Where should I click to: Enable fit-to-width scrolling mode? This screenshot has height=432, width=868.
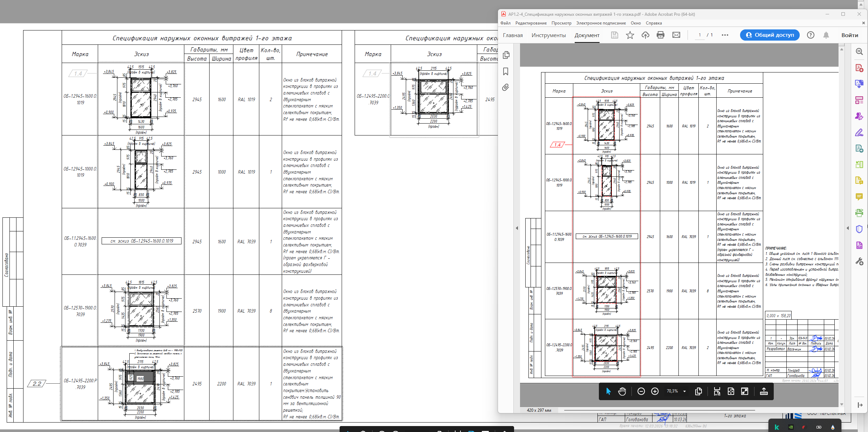click(x=717, y=391)
